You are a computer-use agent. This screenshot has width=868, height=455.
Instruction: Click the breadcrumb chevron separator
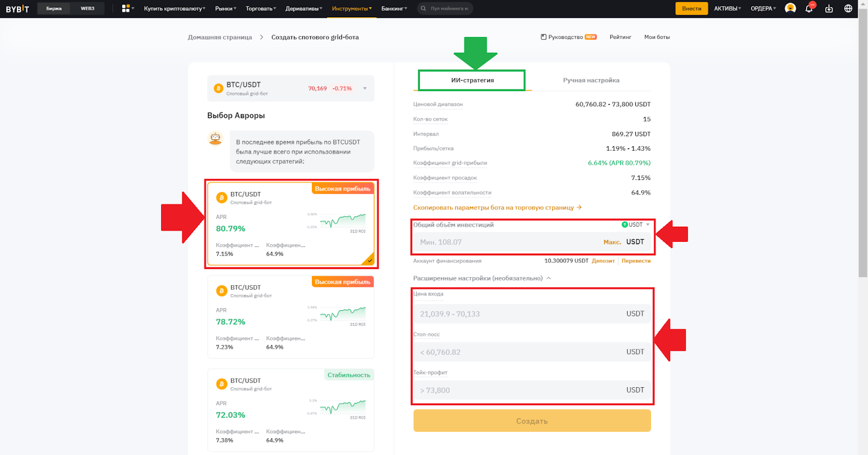[261, 37]
